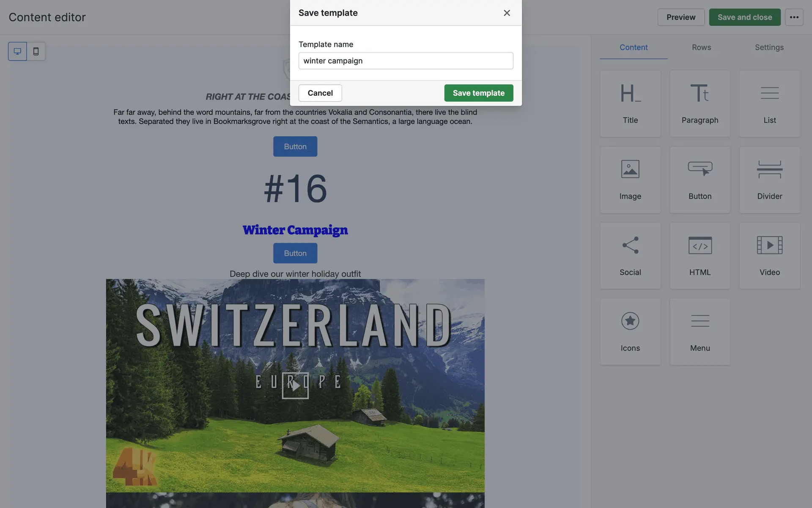This screenshot has width=812, height=508.
Task: Select the List content block
Action: coord(770,104)
